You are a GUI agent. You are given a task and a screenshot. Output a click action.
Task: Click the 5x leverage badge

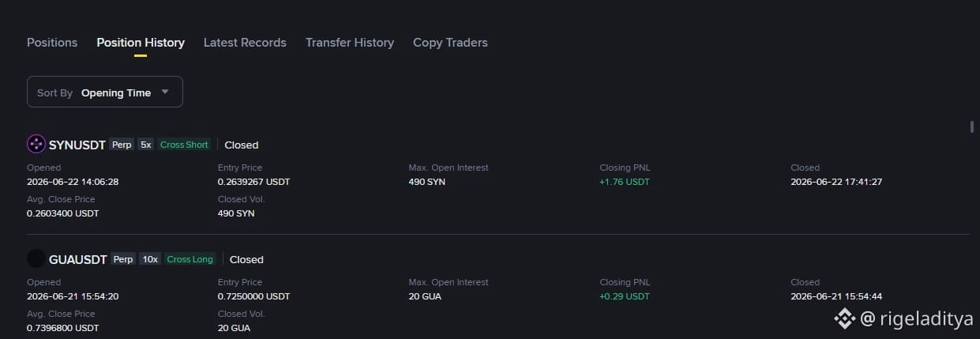pyautogui.click(x=146, y=145)
